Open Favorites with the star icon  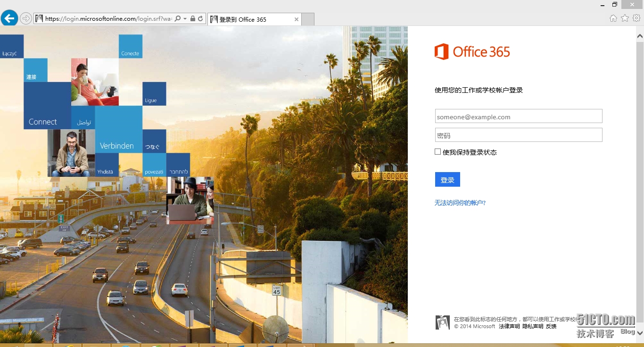[x=625, y=18]
